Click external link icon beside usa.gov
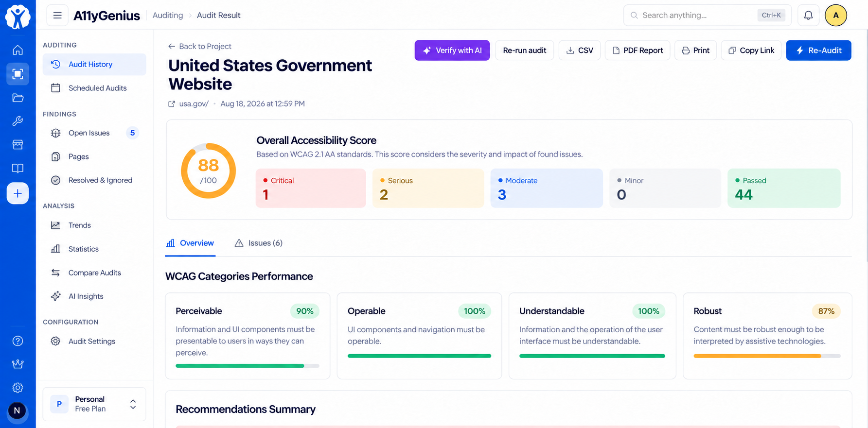Screen dimensions: 868x428 tap(172, 104)
